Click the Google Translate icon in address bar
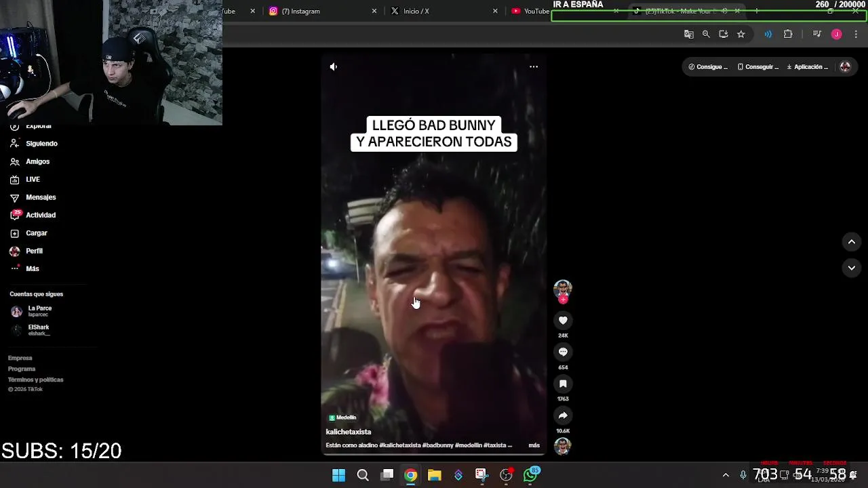 click(x=689, y=34)
